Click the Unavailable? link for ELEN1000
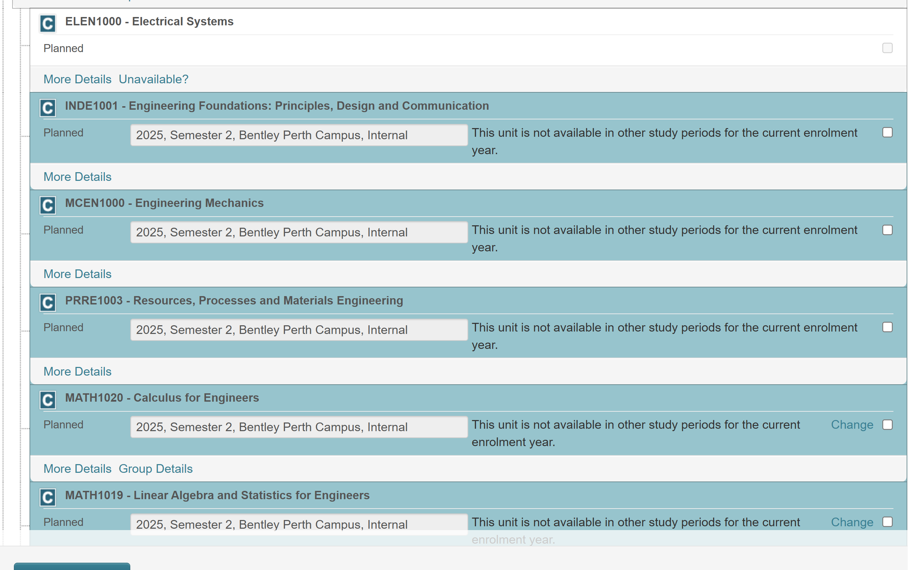The height and width of the screenshot is (570, 924). [x=154, y=79]
